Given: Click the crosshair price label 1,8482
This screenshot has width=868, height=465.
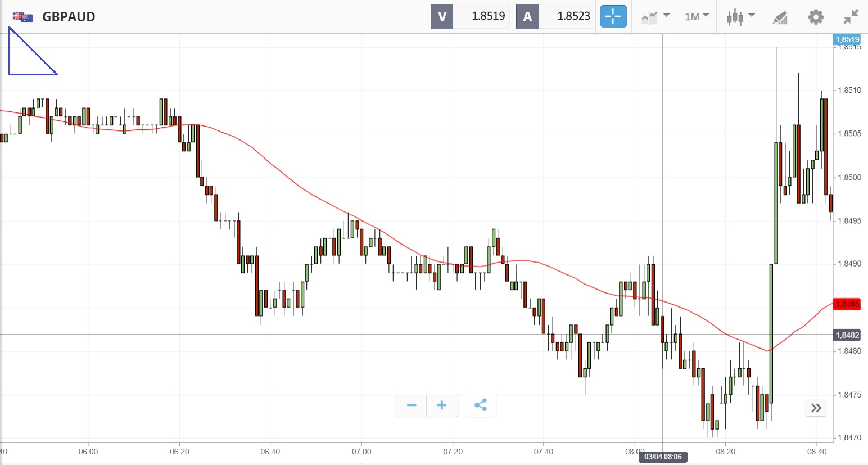Looking at the screenshot, I should (847, 335).
